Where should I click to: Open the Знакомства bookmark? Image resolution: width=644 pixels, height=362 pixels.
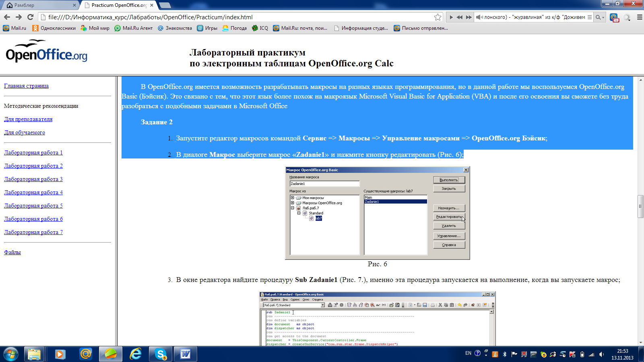tap(175, 28)
